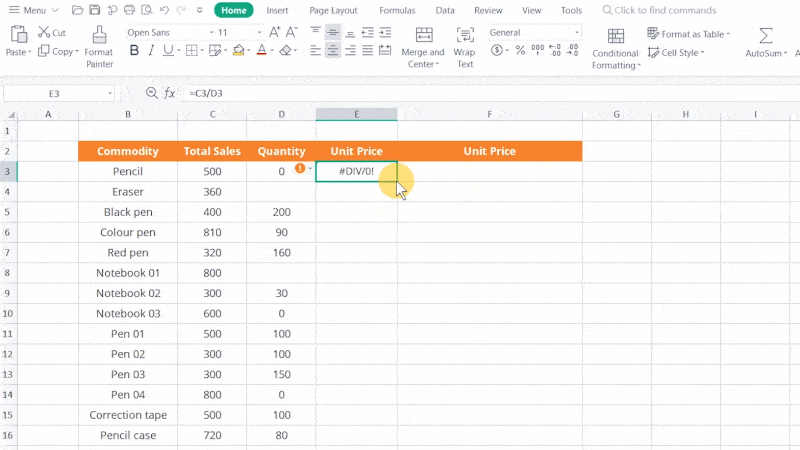
Task: Select column header F
Action: click(x=489, y=114)
